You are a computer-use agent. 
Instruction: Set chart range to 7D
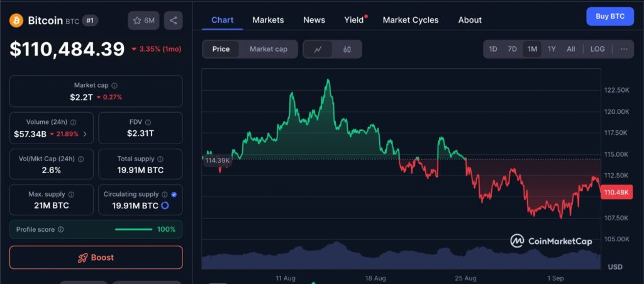pyautogui.click(x=512, y=49)
